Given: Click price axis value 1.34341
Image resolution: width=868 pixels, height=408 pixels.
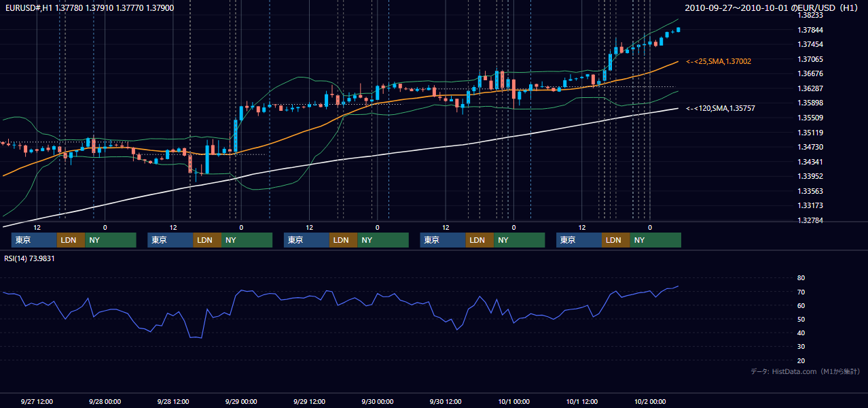Looking at the screenshot, I should (810, 162).
